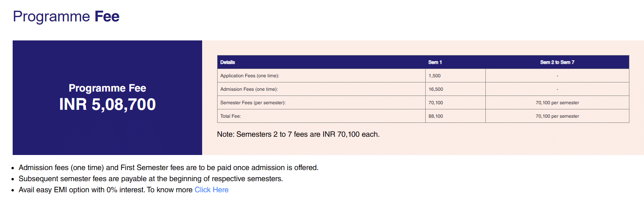Click the Sem 1 semester fee 70,100 cell

tap(436, 103)
